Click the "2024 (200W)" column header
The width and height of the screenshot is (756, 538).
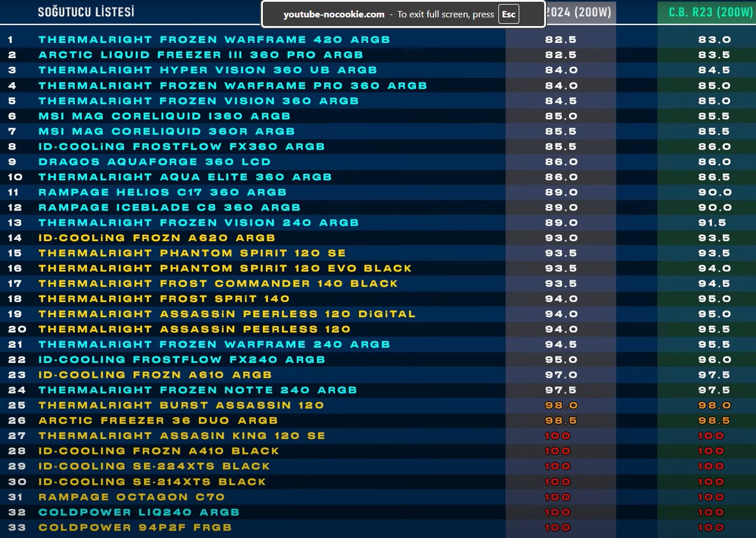point(578,12)
